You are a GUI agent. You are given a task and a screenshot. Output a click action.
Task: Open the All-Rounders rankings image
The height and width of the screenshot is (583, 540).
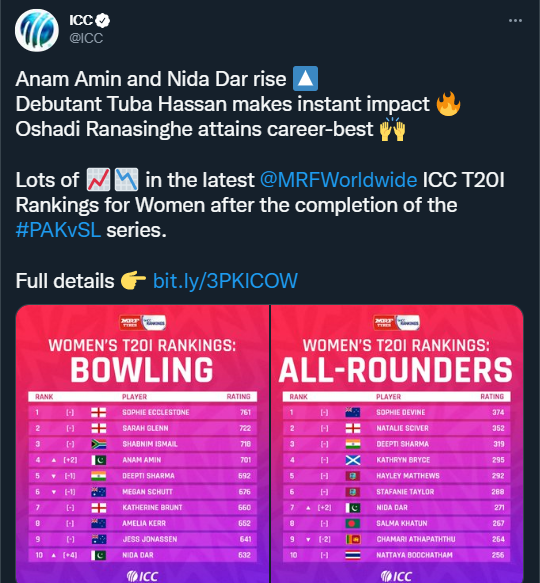tap(397, 444)
